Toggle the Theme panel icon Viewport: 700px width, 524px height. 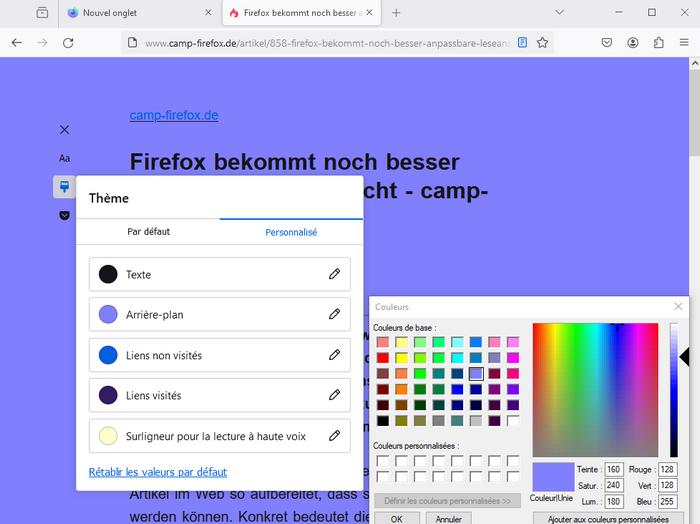coord(64,187)
